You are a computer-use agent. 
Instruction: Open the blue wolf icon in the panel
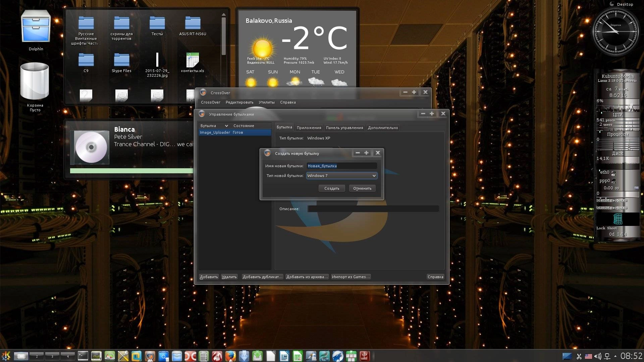click(338, 356)
